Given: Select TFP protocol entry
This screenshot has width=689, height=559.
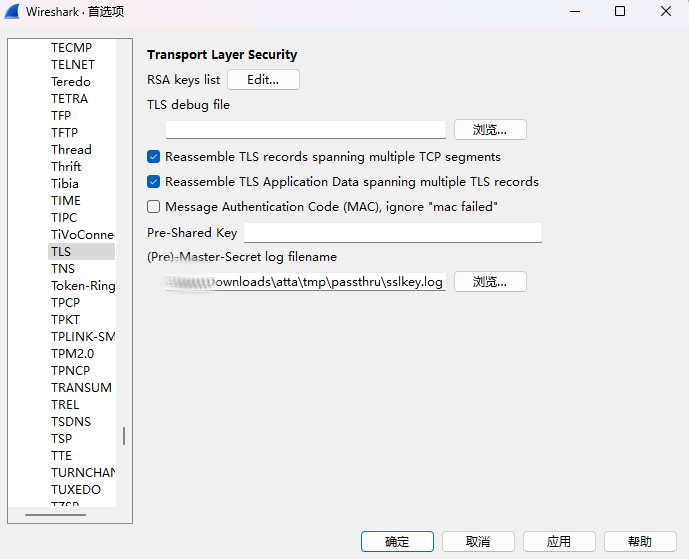Looking at the screenshot, I should tap(61, 116).
